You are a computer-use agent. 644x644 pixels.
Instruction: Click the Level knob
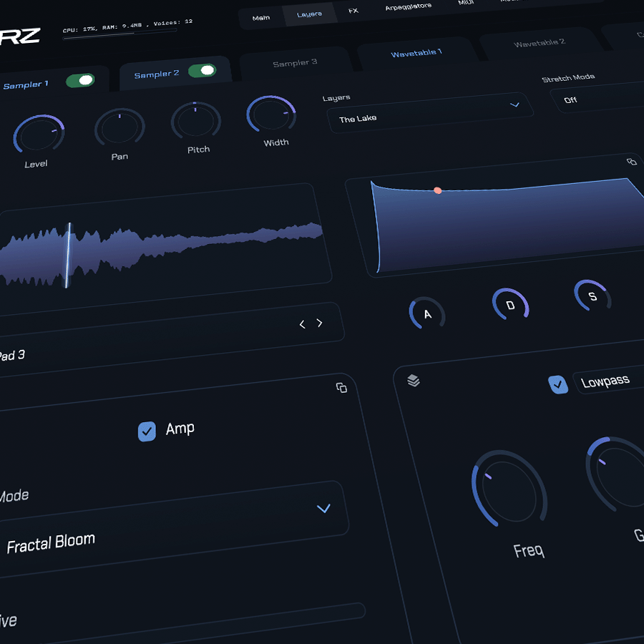39,134
